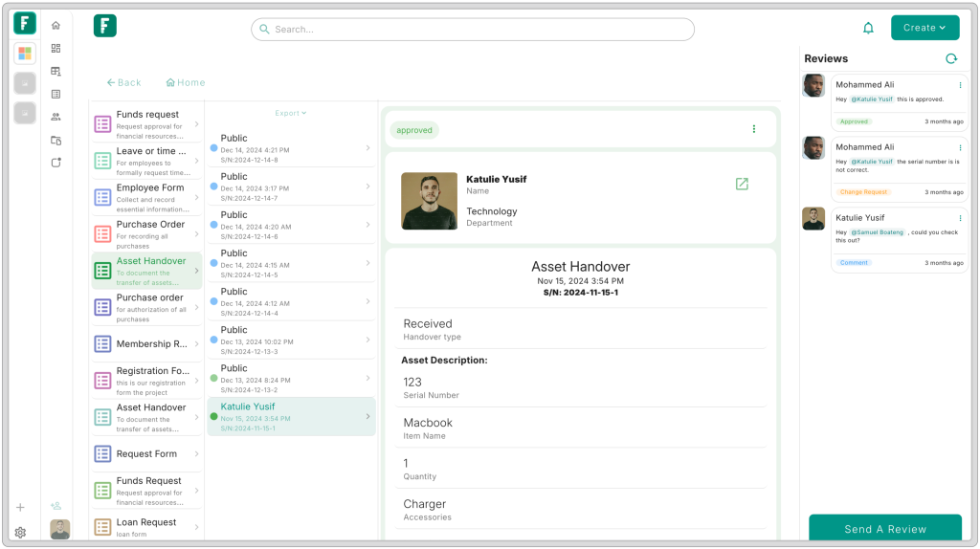This screenshot has height=549, width=980.
Task: Open three-dot menu beside approved status
Action: pos(753,129)
